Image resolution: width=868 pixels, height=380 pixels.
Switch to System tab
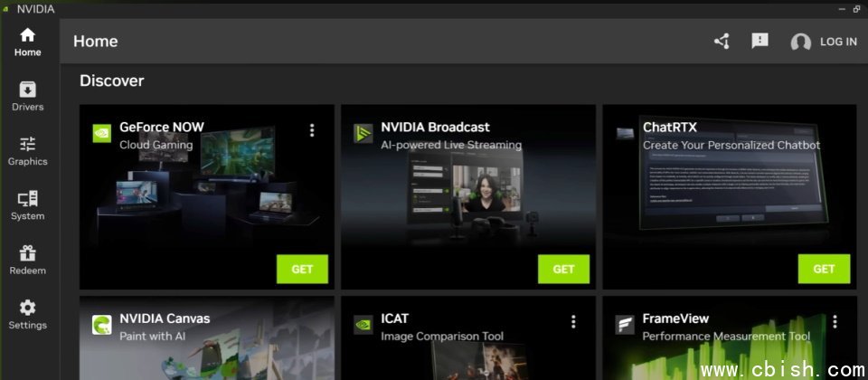click(x=28, y=206)
